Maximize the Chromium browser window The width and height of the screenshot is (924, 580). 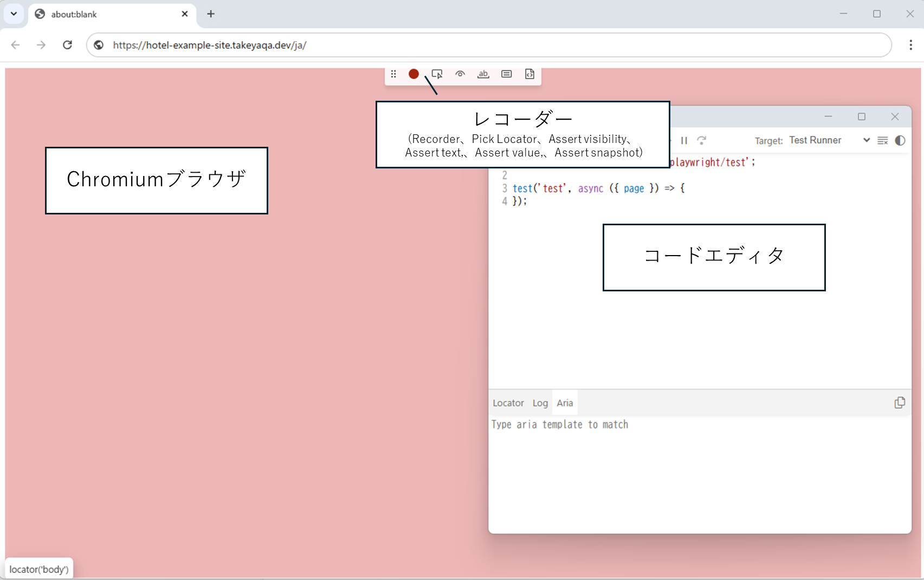coord(877,14)
